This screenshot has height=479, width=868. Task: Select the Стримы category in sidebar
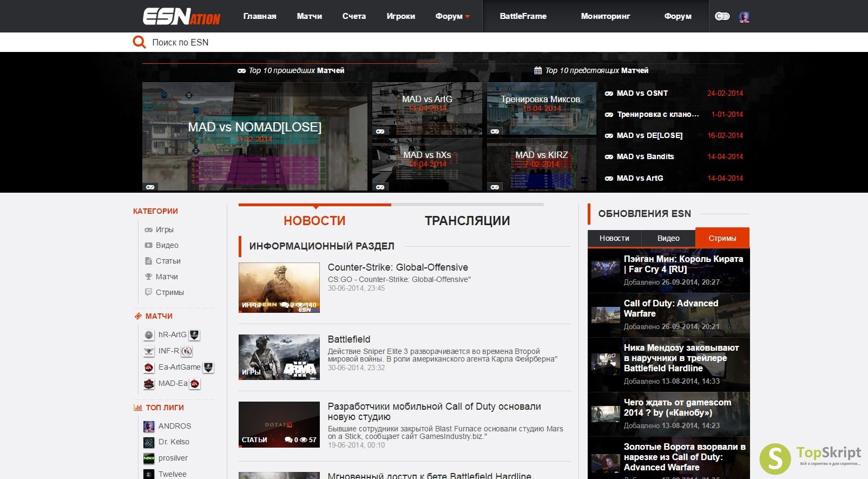(170, 292)
